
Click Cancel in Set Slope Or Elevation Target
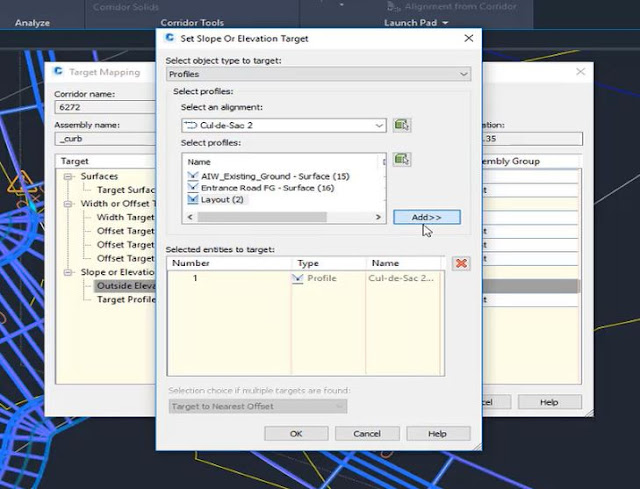[367, 433]
